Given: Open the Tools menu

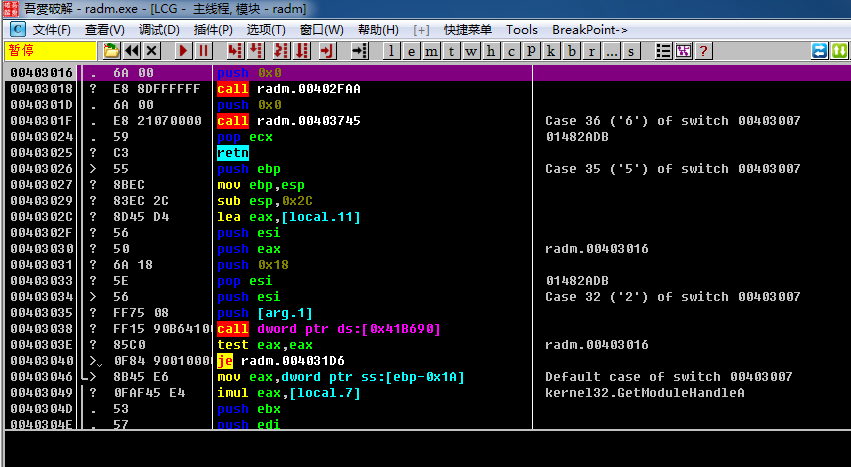Looking at the screenshot, I should pyautogui.click(x=522, y=30).
